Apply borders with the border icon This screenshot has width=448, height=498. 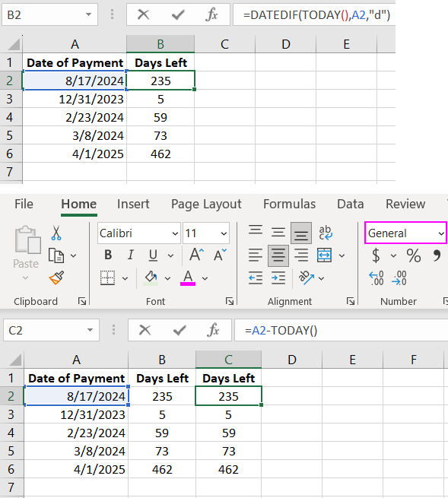(107, 278)
